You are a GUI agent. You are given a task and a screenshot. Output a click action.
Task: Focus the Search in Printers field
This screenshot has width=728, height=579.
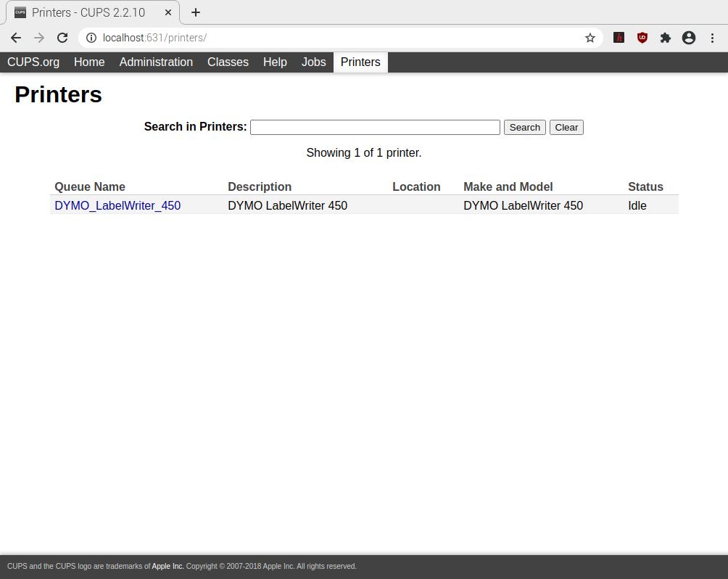pos(375,127)
